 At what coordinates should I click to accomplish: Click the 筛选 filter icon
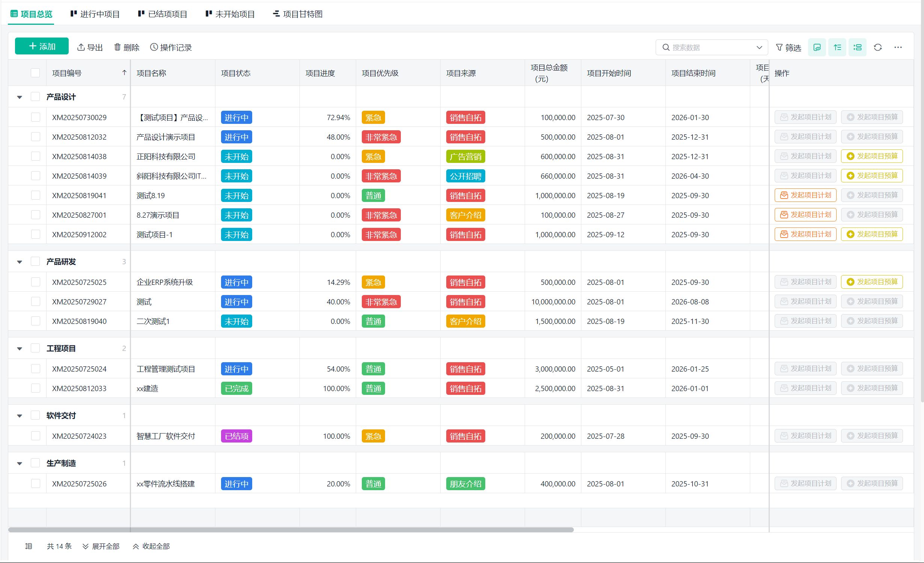click(x=780, y=47)
